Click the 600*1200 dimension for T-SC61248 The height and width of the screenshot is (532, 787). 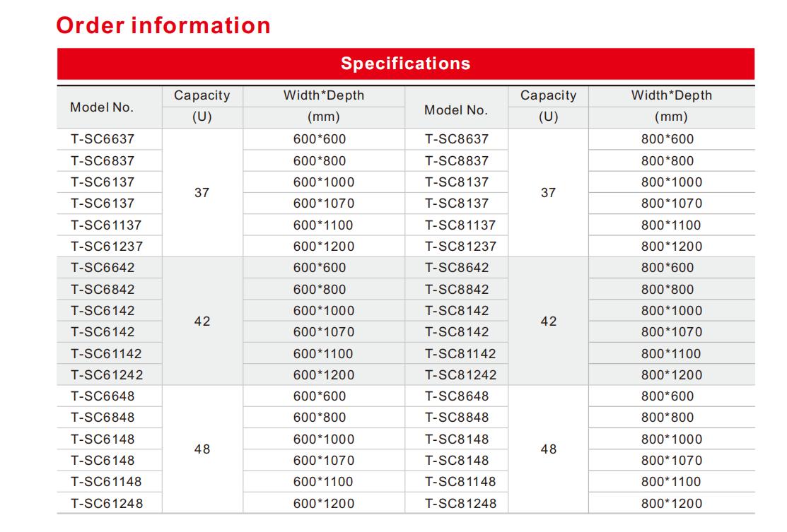[x=324, y=503]
